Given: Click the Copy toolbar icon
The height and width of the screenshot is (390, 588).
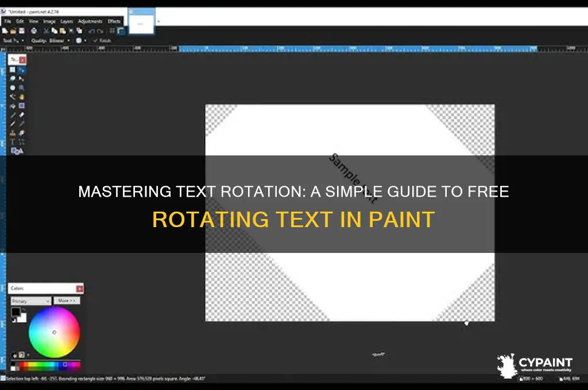Looking at the screenshot, I should pyautogui.click(x=55, y=31).
